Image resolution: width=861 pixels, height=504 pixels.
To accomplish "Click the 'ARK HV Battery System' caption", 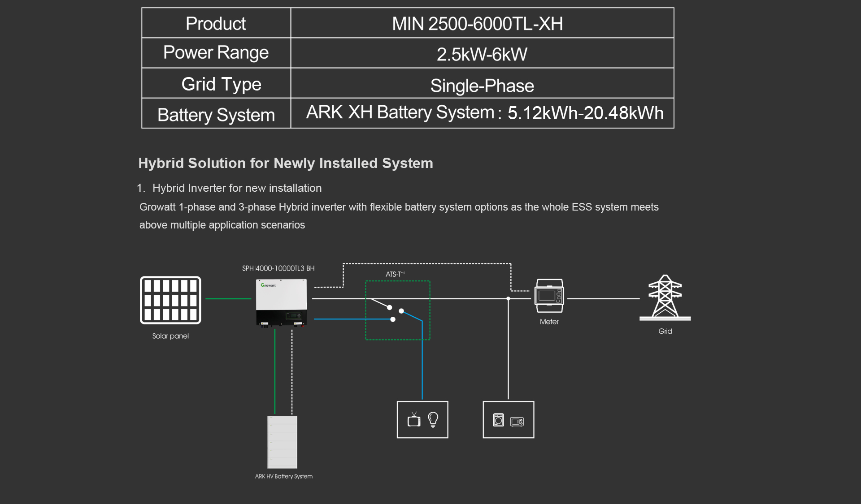I will [x=284, y=476].
